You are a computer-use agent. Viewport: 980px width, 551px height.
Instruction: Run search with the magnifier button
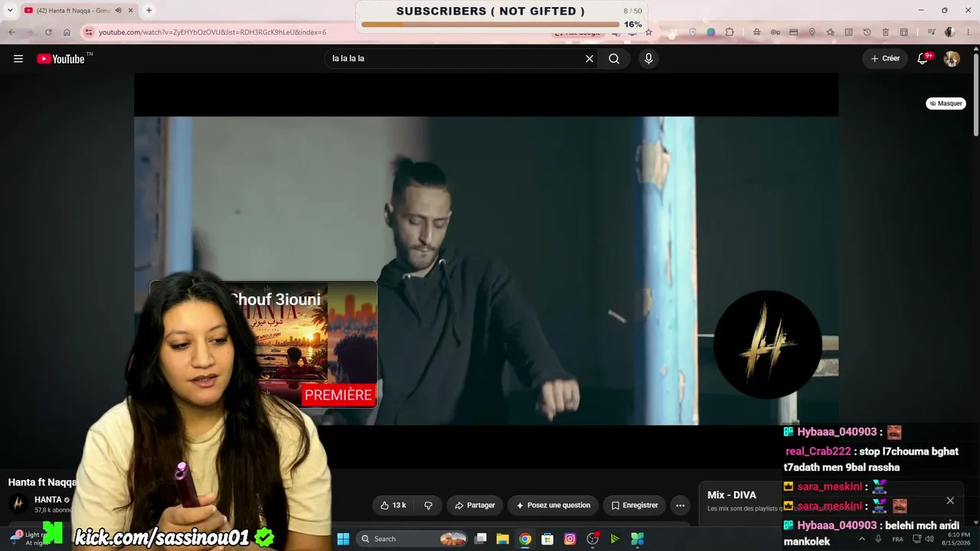(614, 59)
